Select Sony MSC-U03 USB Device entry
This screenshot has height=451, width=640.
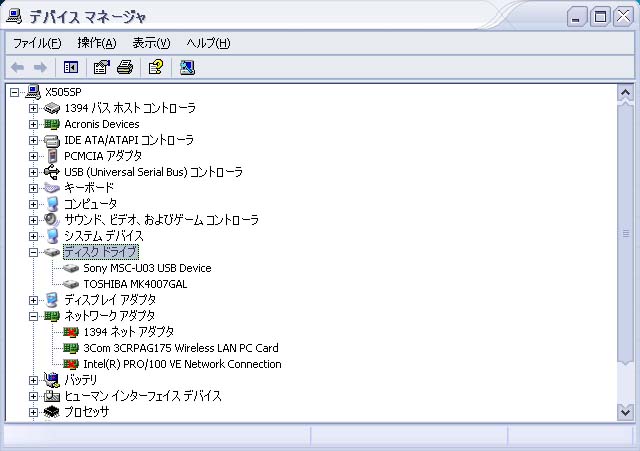pyautogui.click(x=147, y=268)
